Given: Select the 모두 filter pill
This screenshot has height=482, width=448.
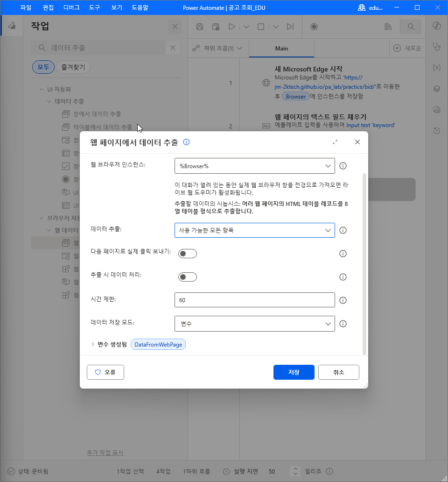Looking at the screenshot, I should tap(43, 67).
